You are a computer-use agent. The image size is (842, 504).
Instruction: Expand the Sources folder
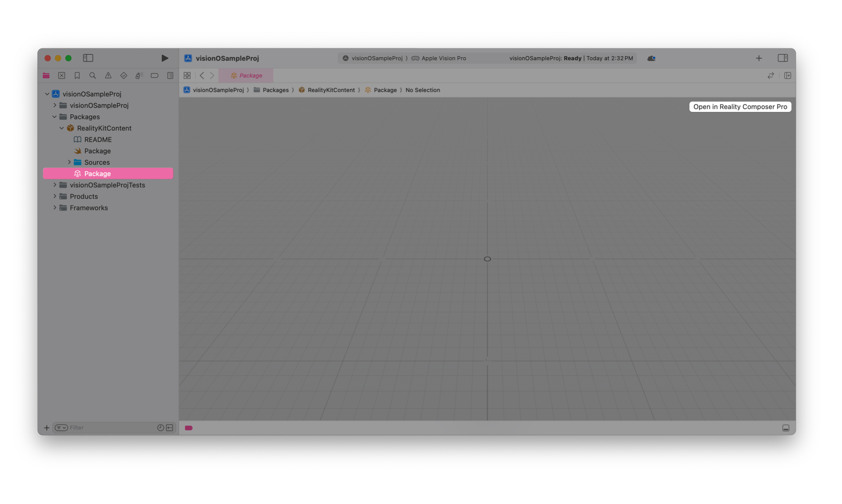pos(69,162)
